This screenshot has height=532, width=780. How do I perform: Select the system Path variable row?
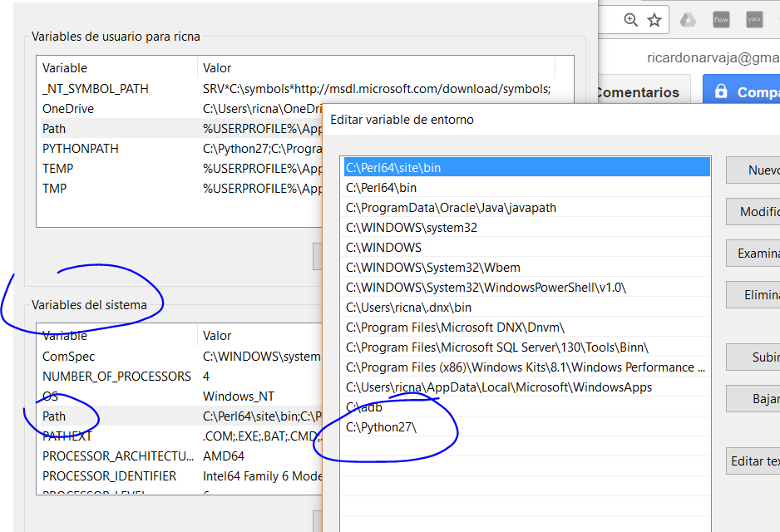click(x=55, y=416)
